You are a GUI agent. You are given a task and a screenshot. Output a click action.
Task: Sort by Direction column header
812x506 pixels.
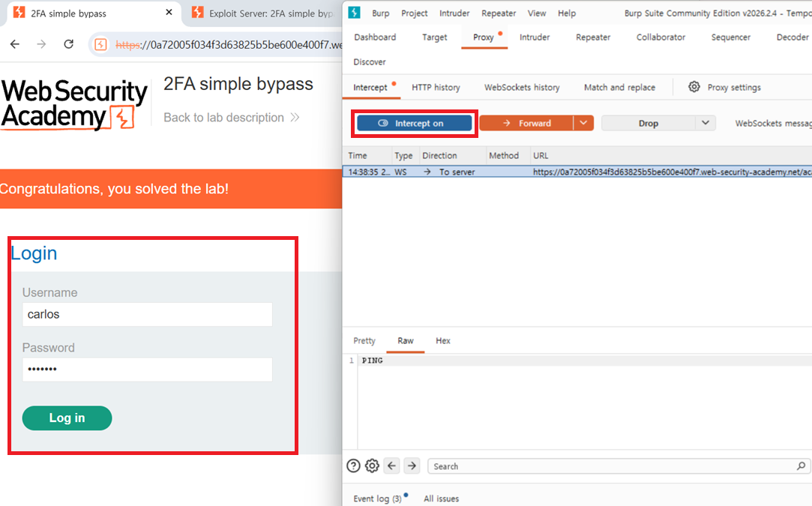(x=452, y=155)
